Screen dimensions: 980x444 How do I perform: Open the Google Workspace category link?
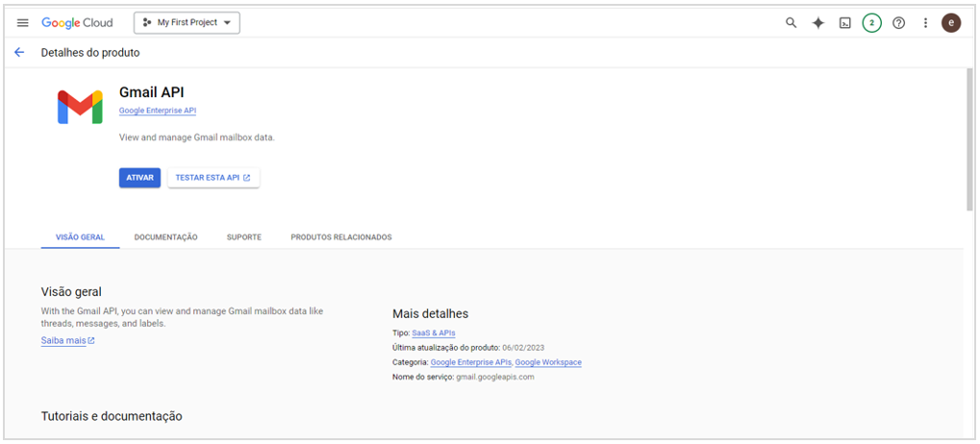[548, 362]
